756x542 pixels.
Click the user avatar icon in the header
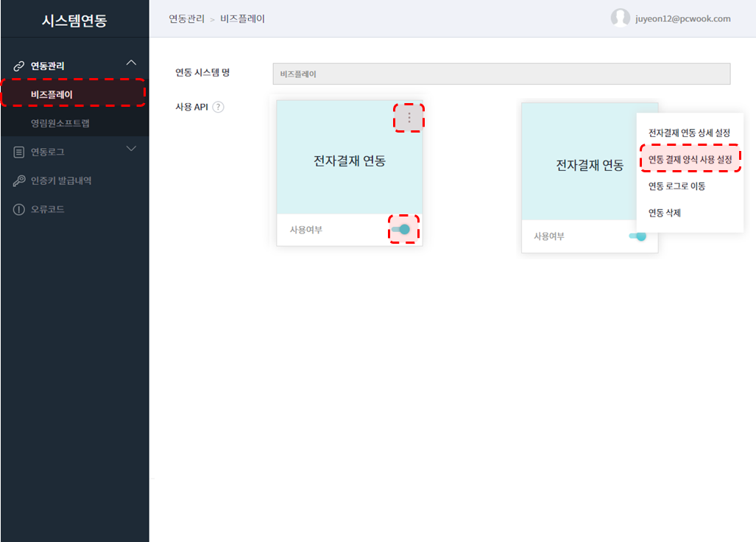click(620, 18)
